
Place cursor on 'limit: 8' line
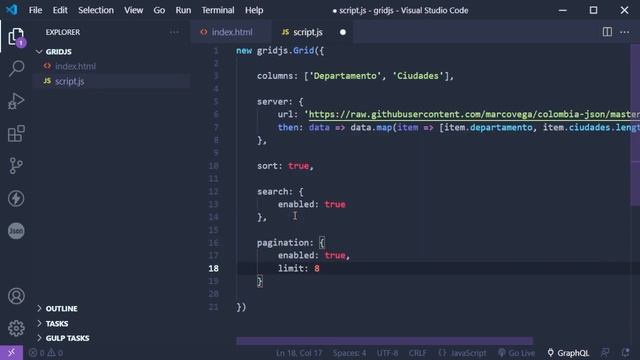pyautogui.click(x=299, y=268)
